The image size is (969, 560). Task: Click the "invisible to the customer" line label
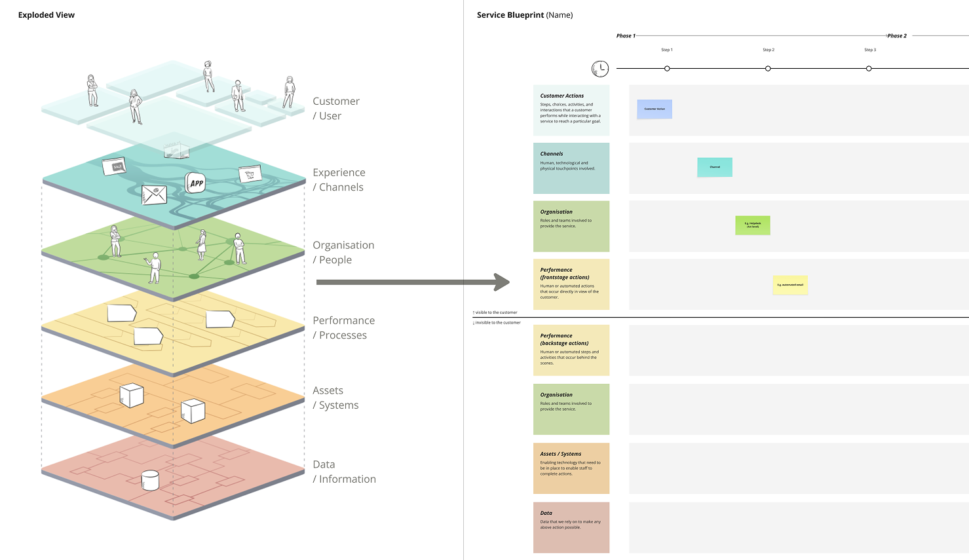click(x=497, y=323)
